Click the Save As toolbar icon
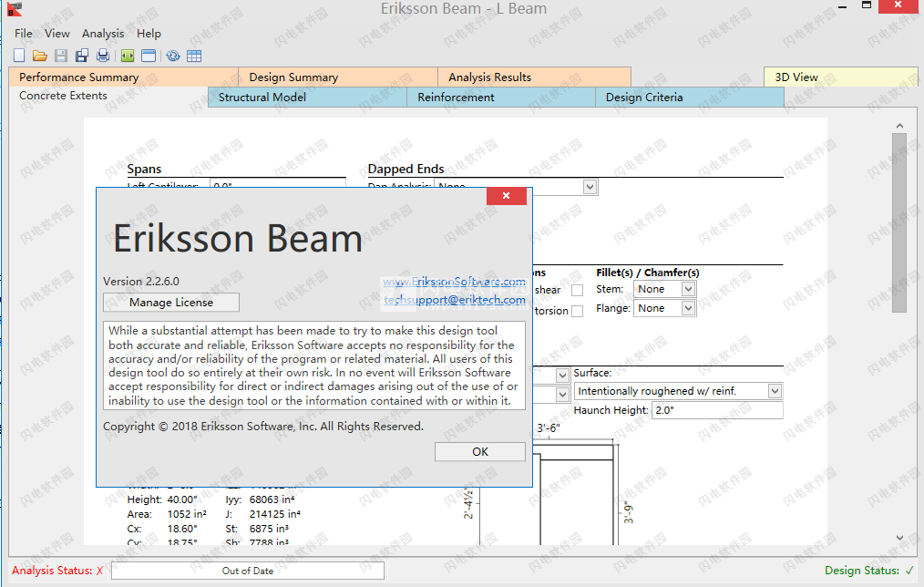This screenshot has height=587, width=924. click(82, 56)
